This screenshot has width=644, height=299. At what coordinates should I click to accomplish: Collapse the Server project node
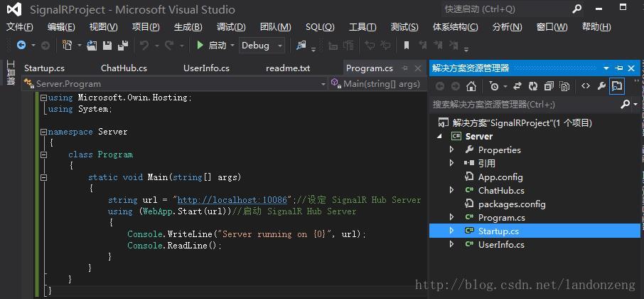pyautogui.click(x=440, y=137)
